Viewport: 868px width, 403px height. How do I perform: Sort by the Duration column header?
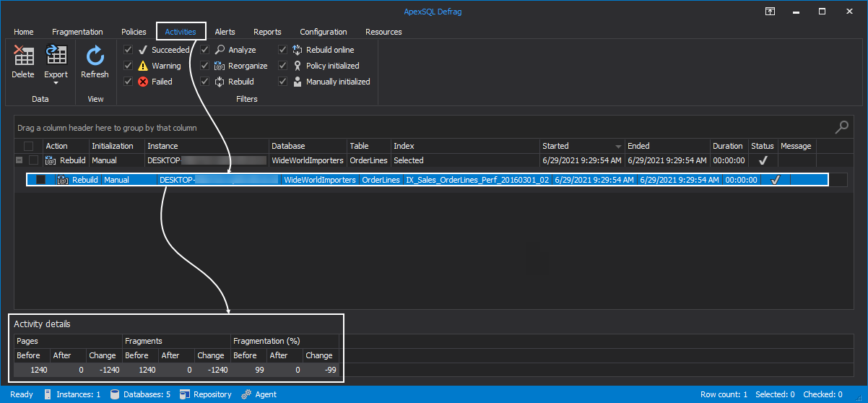(728, 146)
